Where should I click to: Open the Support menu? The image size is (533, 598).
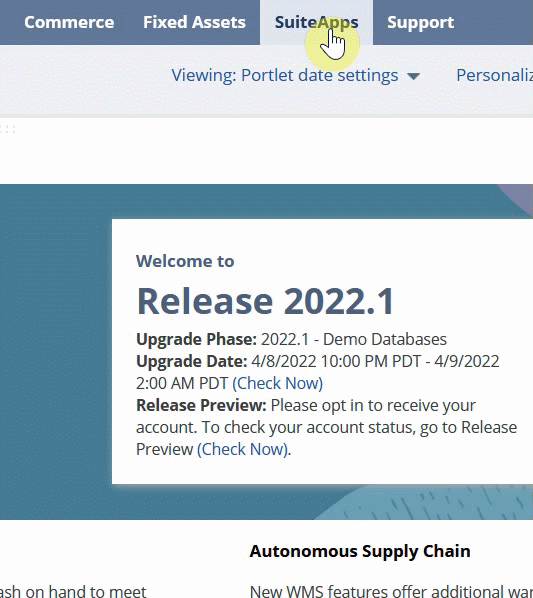click(x=421, y=22)
